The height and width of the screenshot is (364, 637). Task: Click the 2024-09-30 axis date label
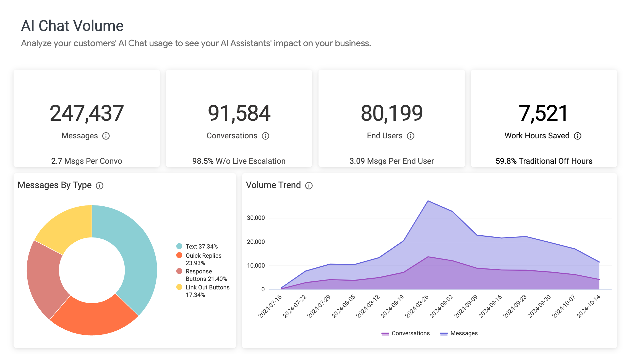tap(539, 306)
